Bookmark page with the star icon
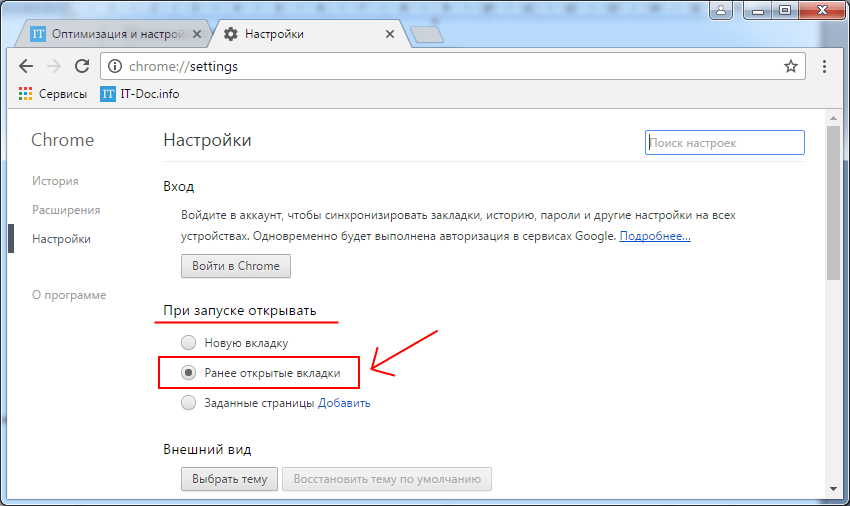Image resolution: width=850 pixels, height=506 pixels. tap(790, 67)
